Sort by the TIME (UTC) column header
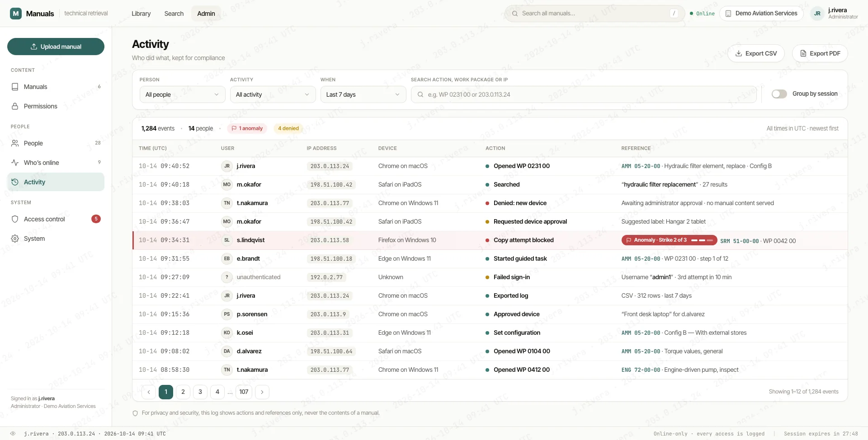Viewport: 868px width, 440px height. 153,148
